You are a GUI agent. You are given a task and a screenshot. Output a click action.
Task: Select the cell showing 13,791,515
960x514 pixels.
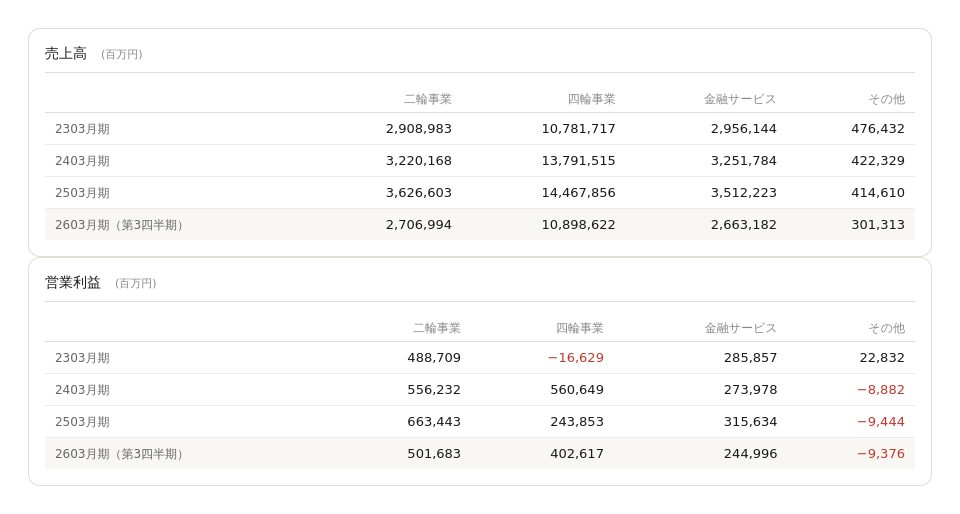click(x=578, y=161)
